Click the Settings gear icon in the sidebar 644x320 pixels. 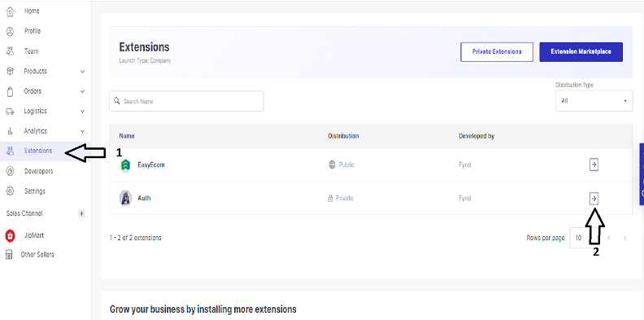[11, 191]
